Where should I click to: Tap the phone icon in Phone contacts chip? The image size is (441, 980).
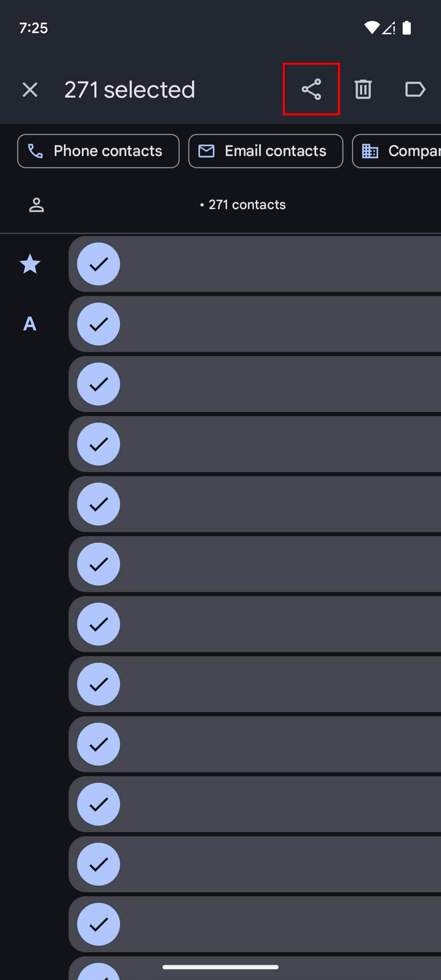coord(35,151)
